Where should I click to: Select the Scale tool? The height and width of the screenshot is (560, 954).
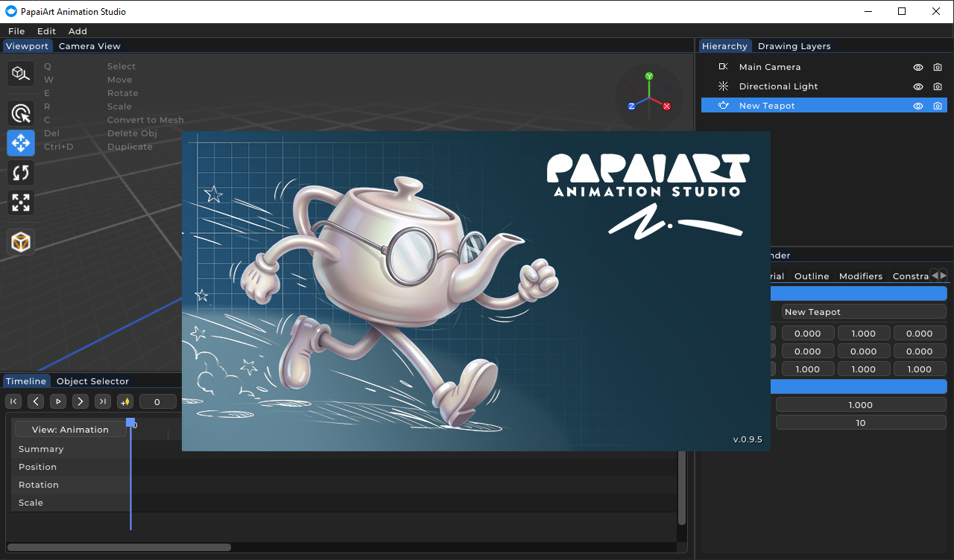20,203
